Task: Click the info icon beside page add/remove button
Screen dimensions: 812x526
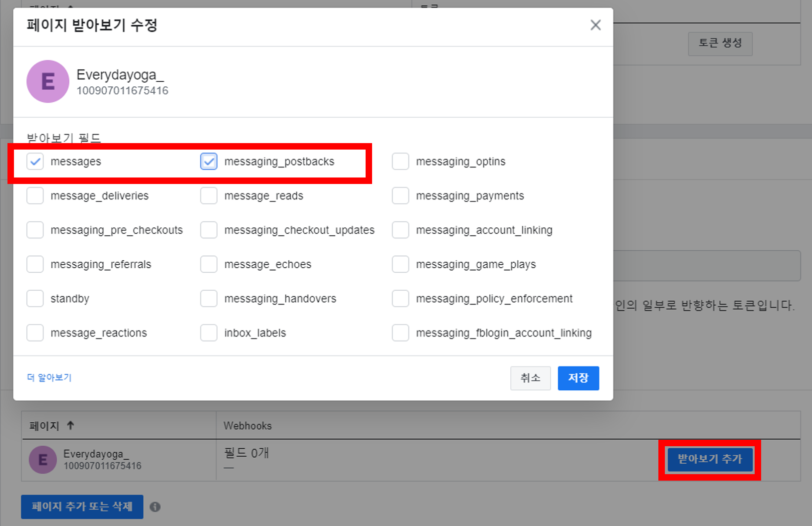Action: point(155,507)
